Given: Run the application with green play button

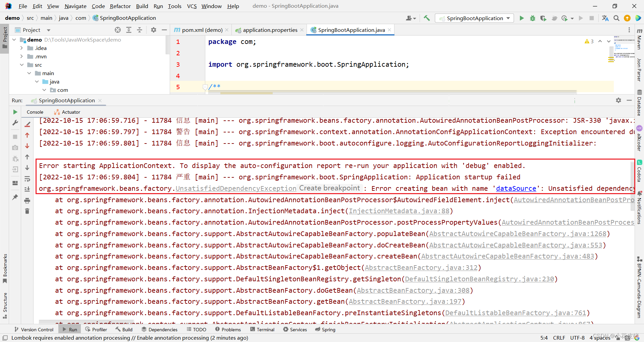Looking at the screenshot, I should click(x=522, y=18).
